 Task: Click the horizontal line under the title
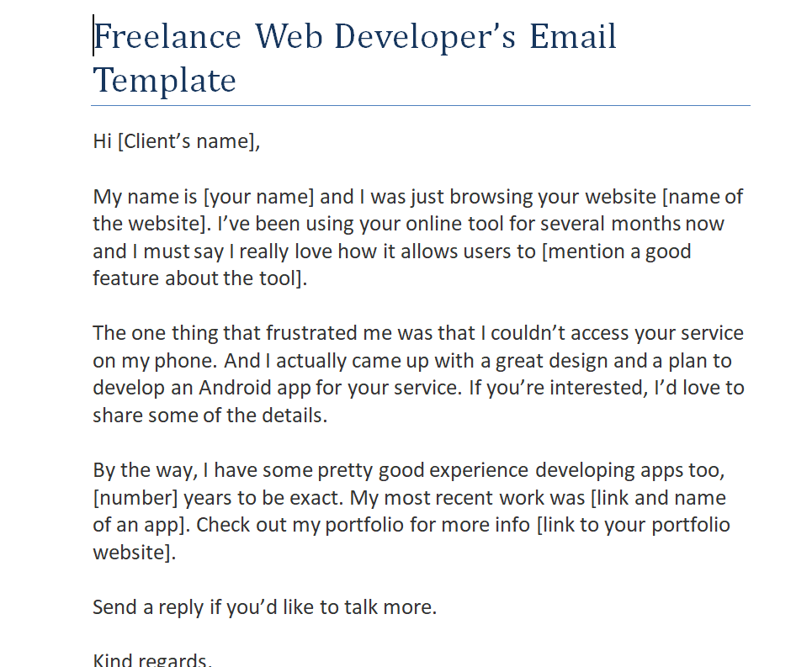(x=421, y=106)
